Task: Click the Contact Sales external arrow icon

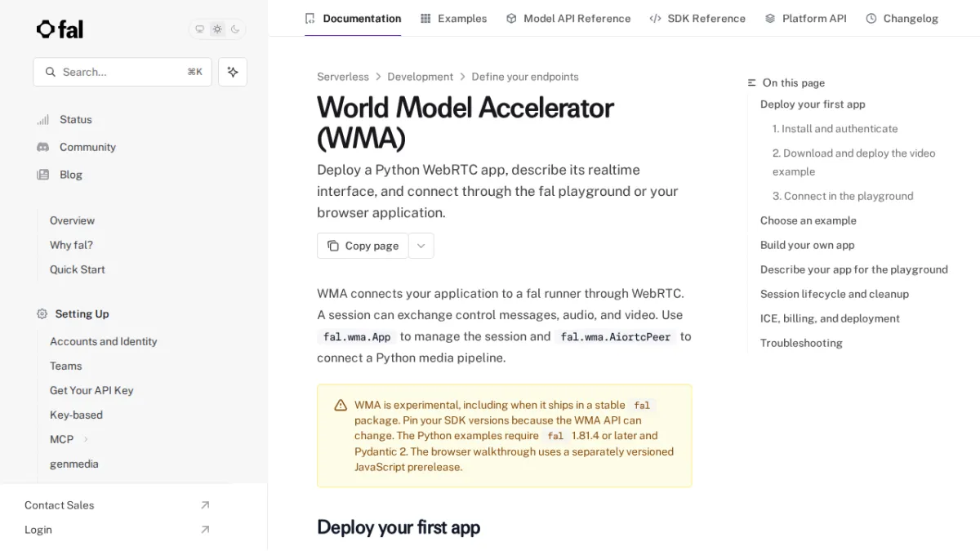Action: point(205,505)
